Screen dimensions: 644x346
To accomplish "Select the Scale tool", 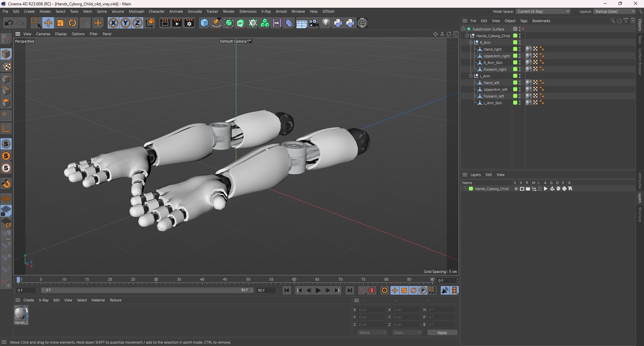I will (x=60, y=23).
